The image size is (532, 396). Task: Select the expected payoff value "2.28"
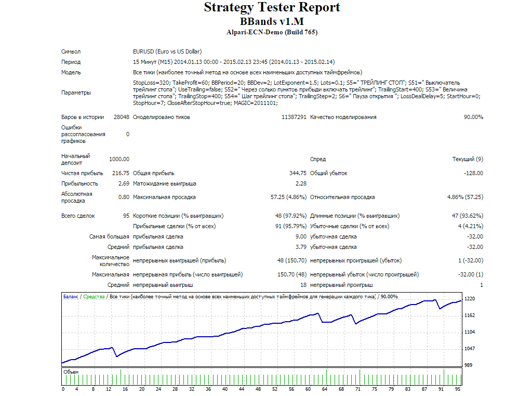[301, 183]
